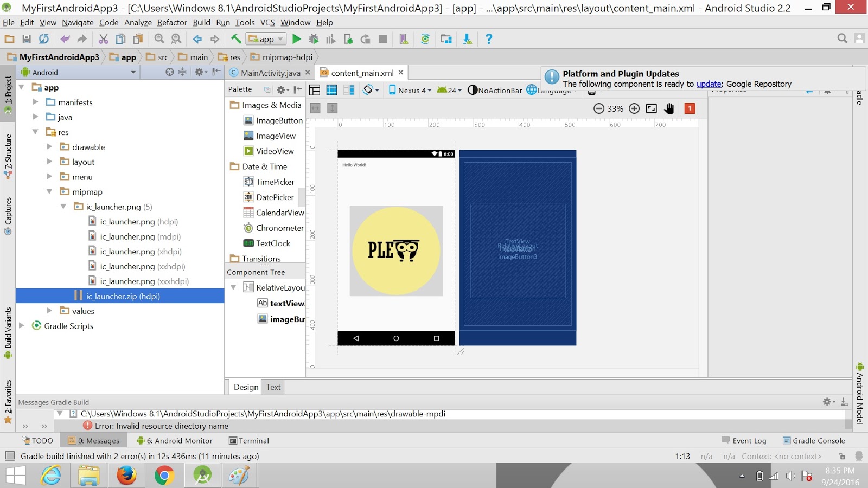
Task: Click the Zoom In plus icon
Action: (x=634, y=108)
